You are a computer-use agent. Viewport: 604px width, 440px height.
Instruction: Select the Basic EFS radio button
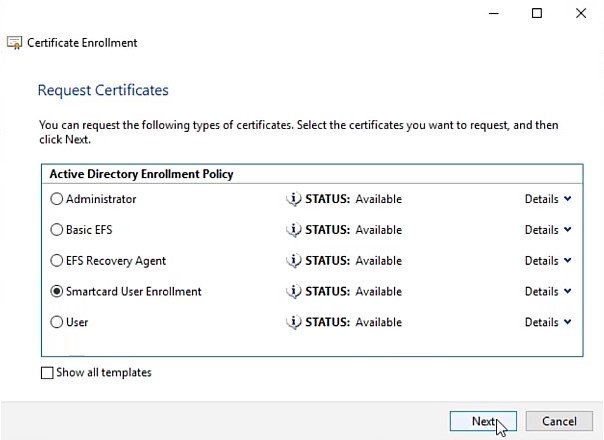[56, 230]
